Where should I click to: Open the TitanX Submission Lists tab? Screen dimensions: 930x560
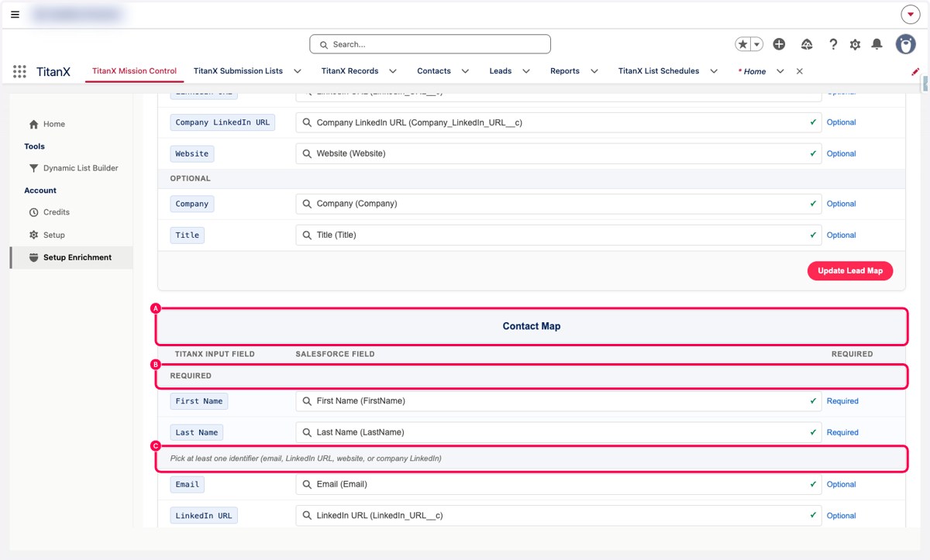(x=238, y=71)
